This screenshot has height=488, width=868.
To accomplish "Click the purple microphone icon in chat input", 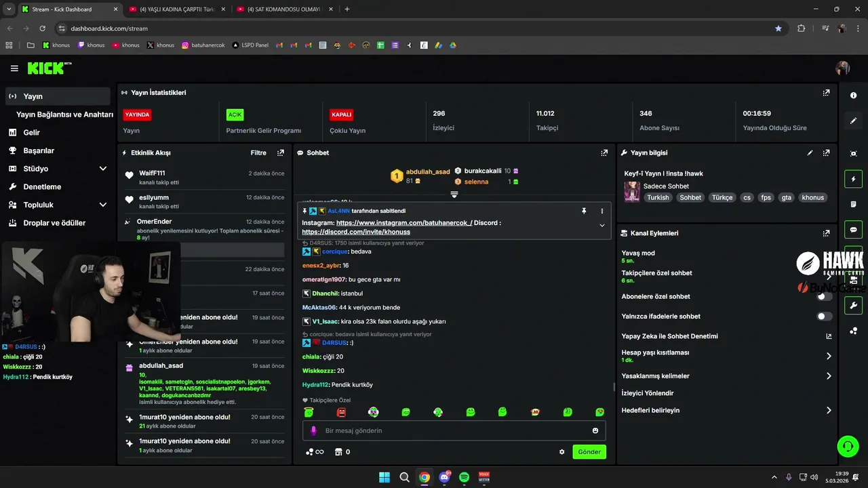I will (313, 430).
